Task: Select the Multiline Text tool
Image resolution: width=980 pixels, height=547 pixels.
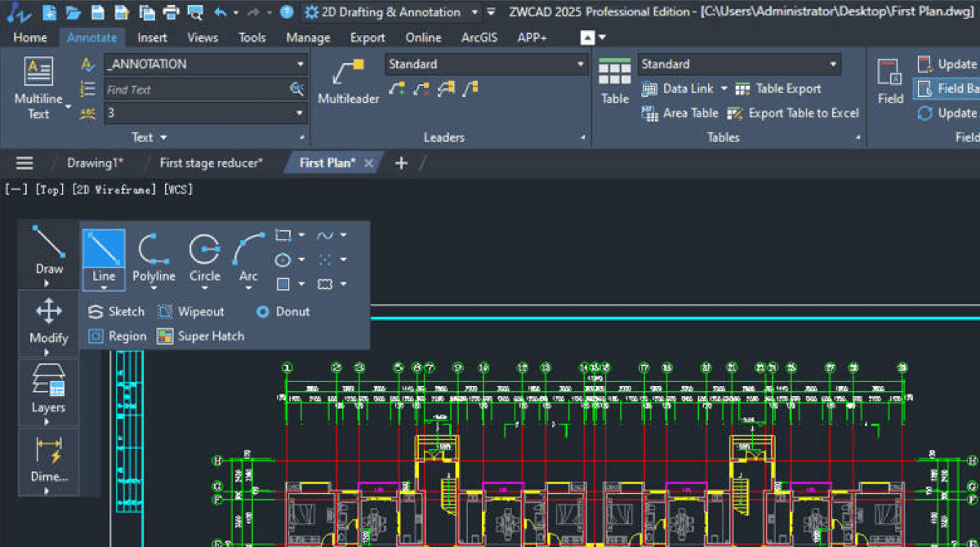Action: click(x=38, y=89)
